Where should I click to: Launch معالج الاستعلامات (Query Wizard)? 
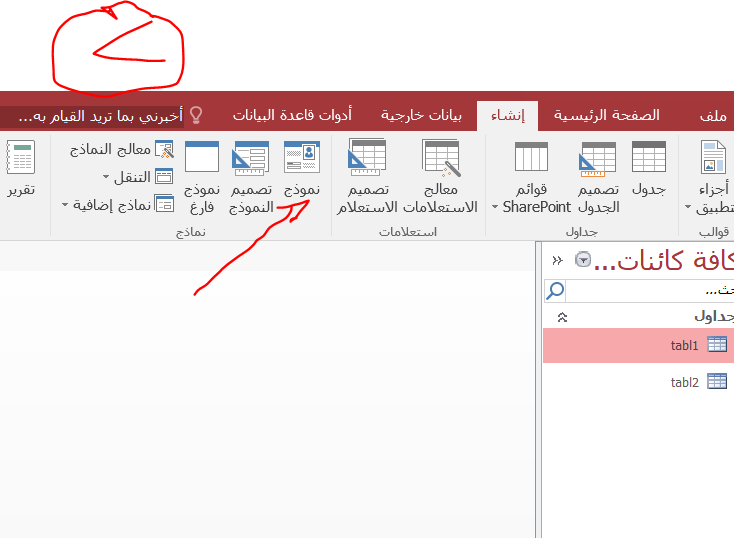(x=440, y=177)
